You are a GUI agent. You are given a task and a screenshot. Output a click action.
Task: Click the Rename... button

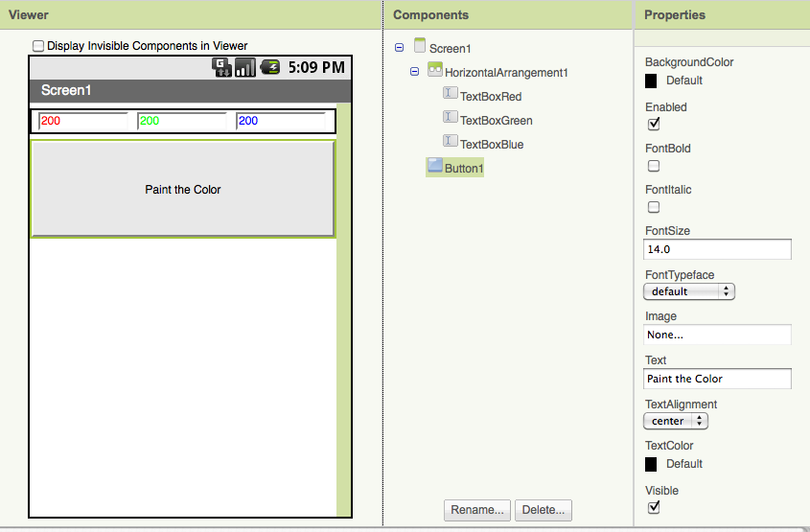477,510
